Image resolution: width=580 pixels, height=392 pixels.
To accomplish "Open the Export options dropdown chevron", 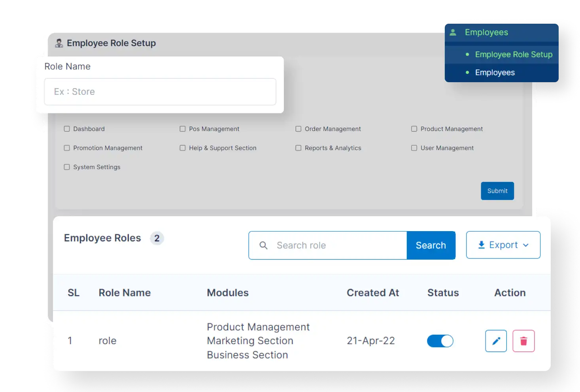I will pyautogui.click(x=526, y=245).
